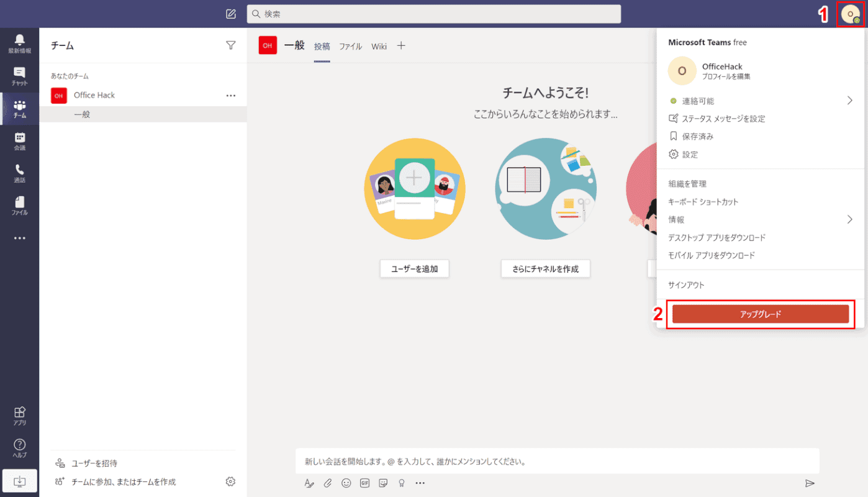
Task: Select the Office Hack team
Action: tap(143, 96)
